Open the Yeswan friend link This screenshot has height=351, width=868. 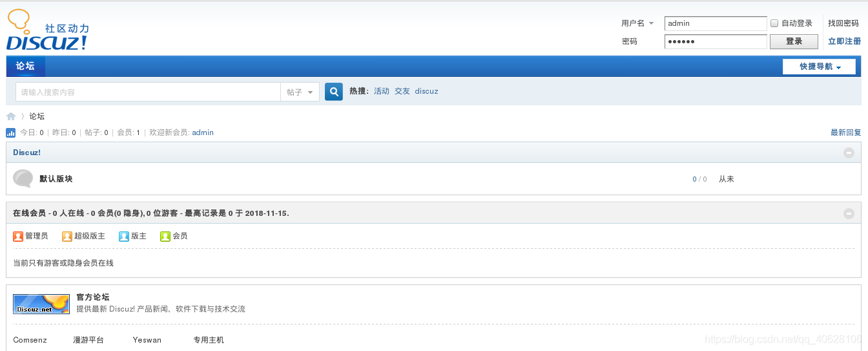click(x=147, y=340)
